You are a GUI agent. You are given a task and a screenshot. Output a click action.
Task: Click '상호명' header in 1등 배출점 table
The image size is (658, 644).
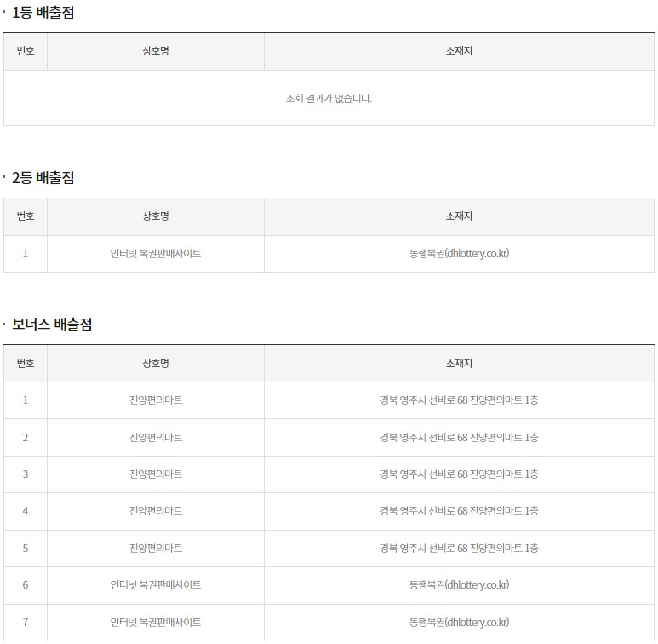(x=156, y=51)
